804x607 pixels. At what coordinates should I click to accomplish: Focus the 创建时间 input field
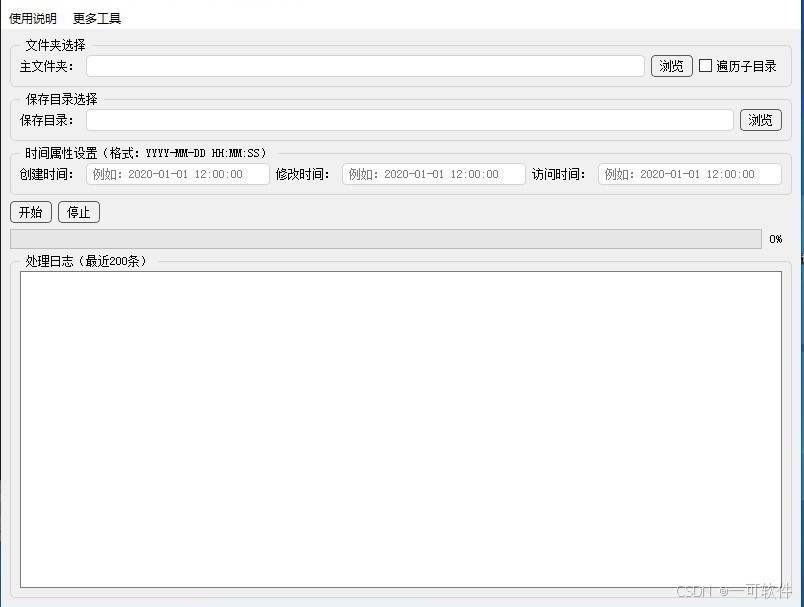(x=178, y=174)
